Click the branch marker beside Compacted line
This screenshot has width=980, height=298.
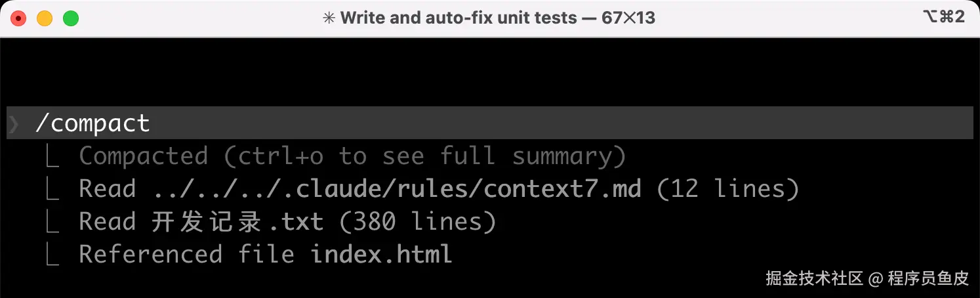[52, 156]
